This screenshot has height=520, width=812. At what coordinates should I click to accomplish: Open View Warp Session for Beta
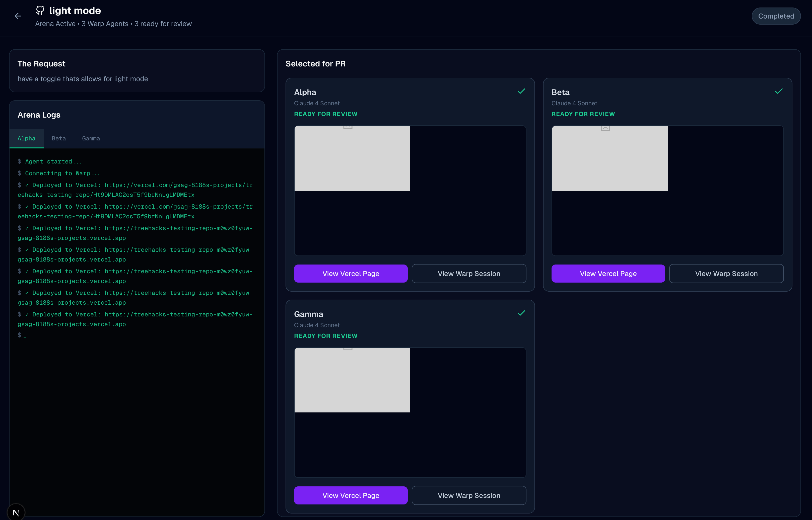pyautogui.click(x=726, y=274)
